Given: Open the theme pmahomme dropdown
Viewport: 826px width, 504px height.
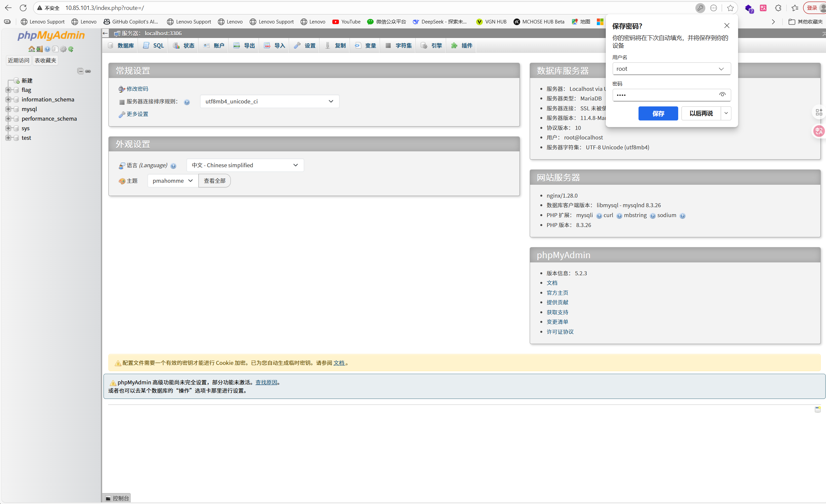Looking at the screenshot, I should point(173,181).
